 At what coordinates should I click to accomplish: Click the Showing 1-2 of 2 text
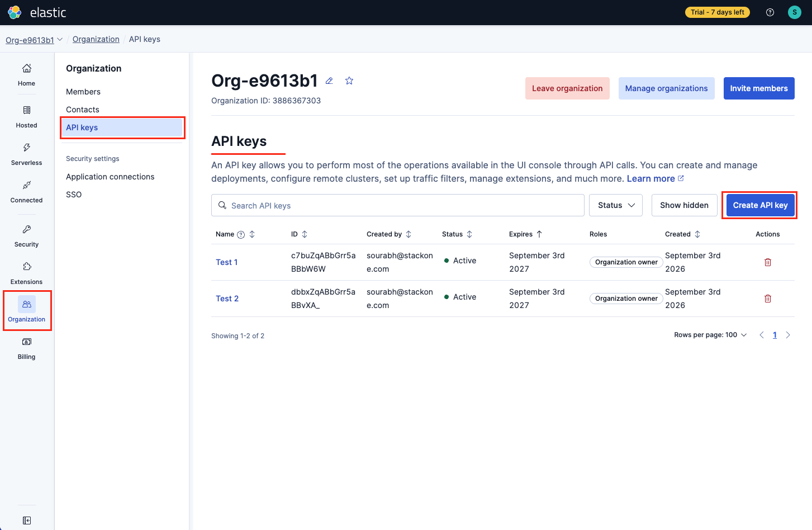pyautogui.click(x=238, y=336)
